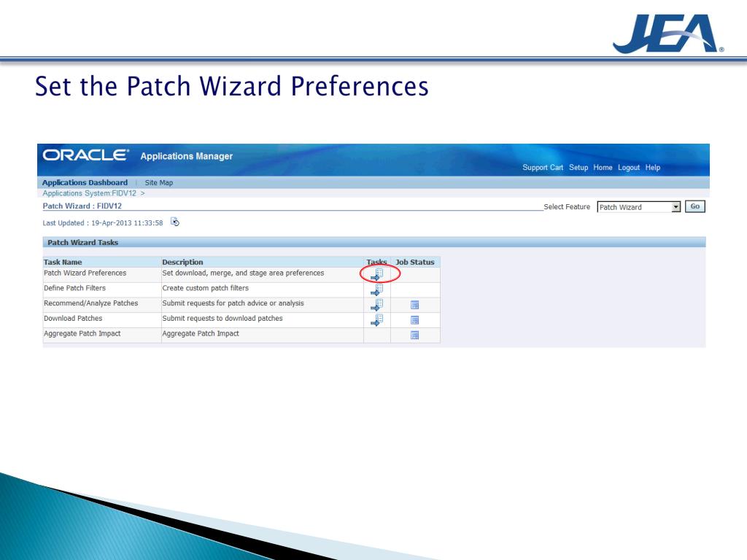Click the 'Create custom patch filters' description

click(x=205, y=288)
